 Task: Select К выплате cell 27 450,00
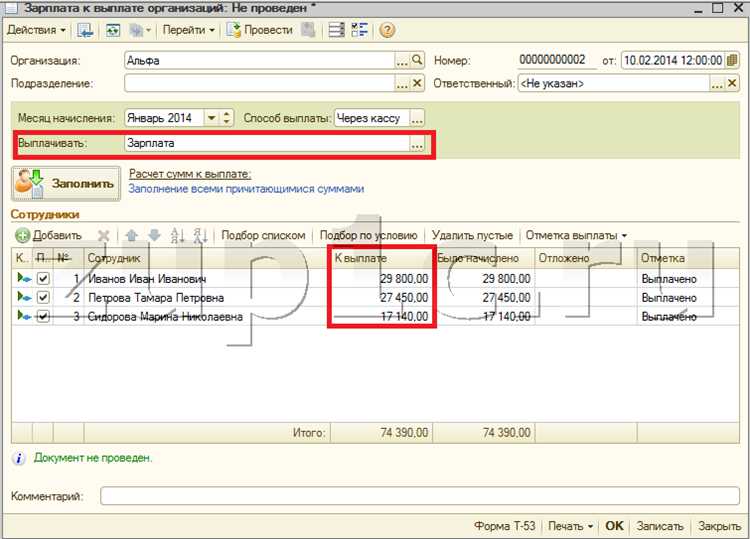click(382, 297)
